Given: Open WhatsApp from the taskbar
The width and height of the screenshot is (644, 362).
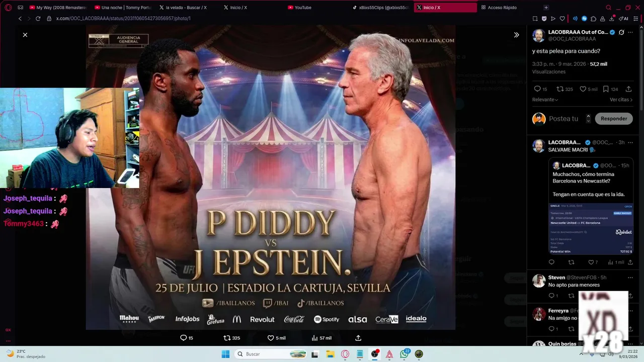Looking at the screenshot, I should [405, 354].
